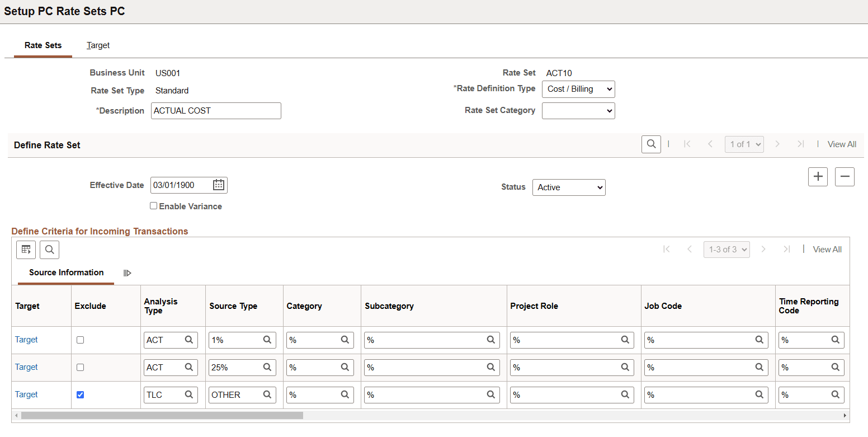The height and width of the screenshot is (437, 868).
Task: Open the Source Type lookup for the OTHER row
Action: (x=268, y=394)
